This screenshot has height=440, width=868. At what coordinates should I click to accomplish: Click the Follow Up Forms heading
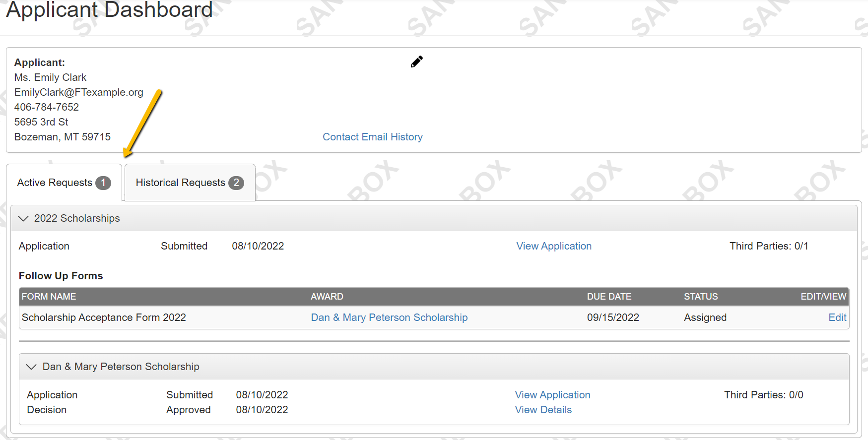coord(61,276)
